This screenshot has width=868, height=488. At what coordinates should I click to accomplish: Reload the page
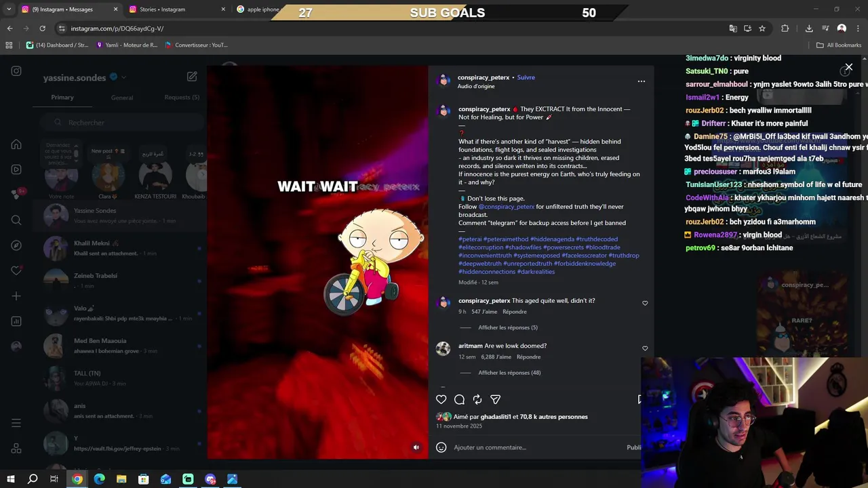tap(42, 28)
